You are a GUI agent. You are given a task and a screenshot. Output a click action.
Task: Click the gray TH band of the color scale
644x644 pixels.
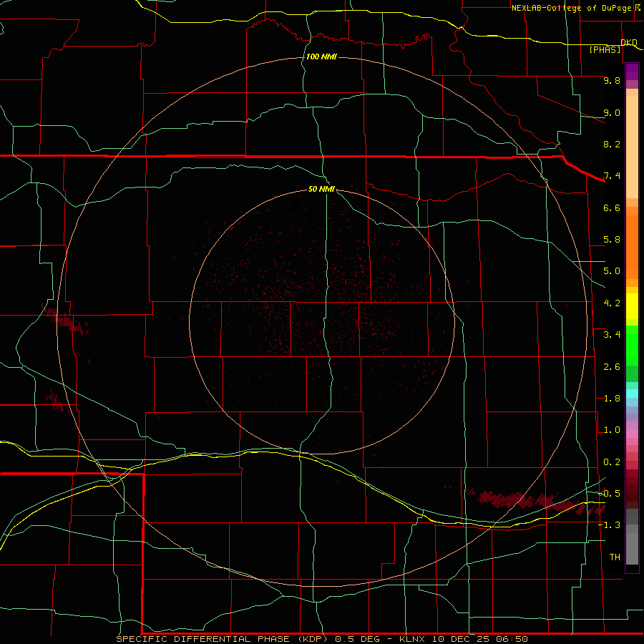[632, 548]
